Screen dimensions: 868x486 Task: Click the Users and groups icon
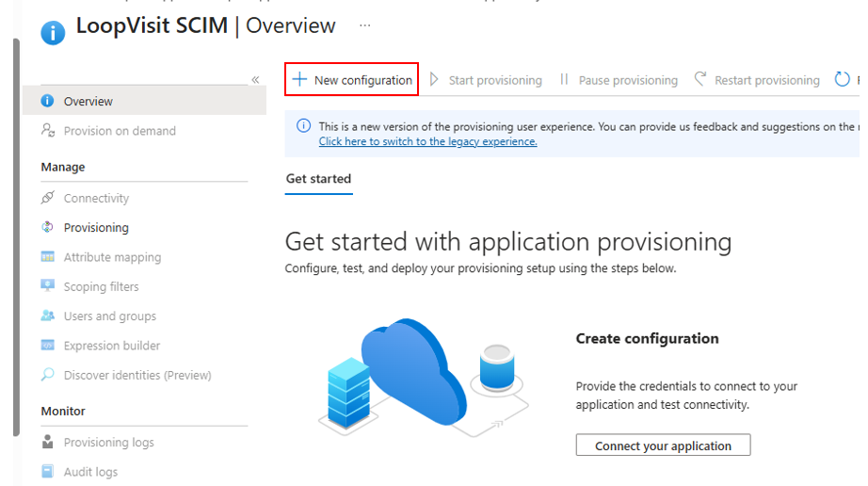click(48, 316)
